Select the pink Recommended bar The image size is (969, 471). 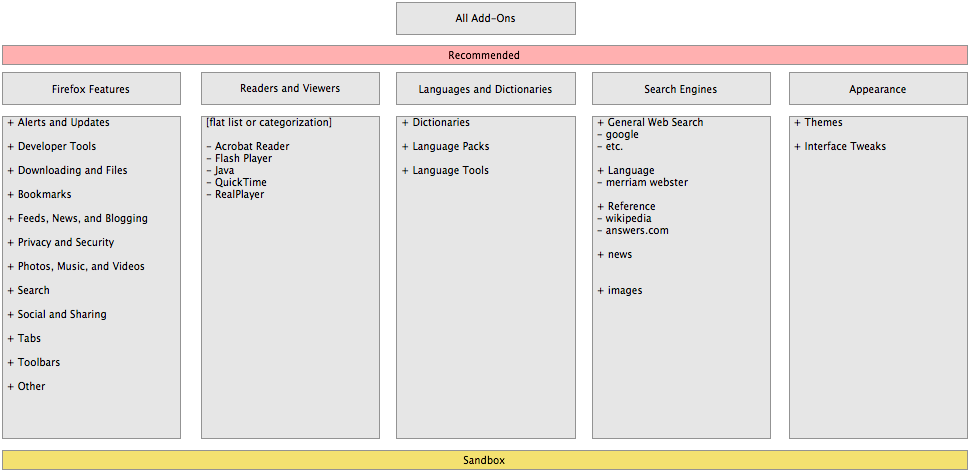[x=484, y=55]
